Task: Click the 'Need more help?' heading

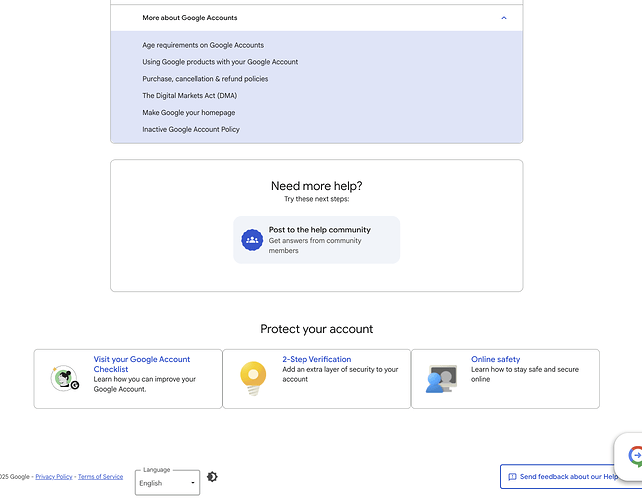Action: click(x=316, y=186)
